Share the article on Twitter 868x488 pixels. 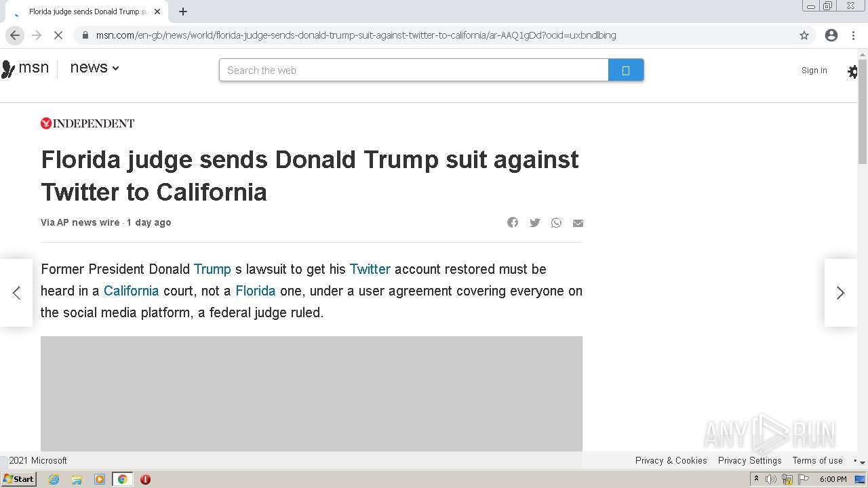coord(534,222)
